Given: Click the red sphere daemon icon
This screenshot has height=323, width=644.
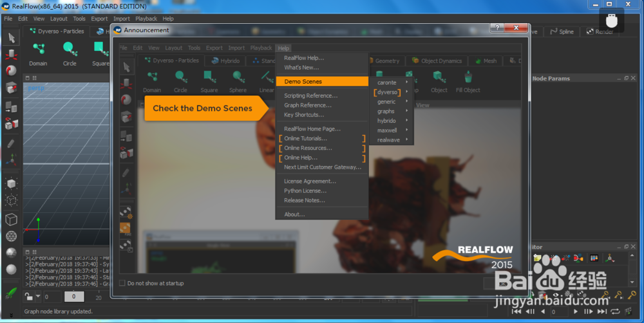Looking at the screenshot, I should (x=12, y=71).
